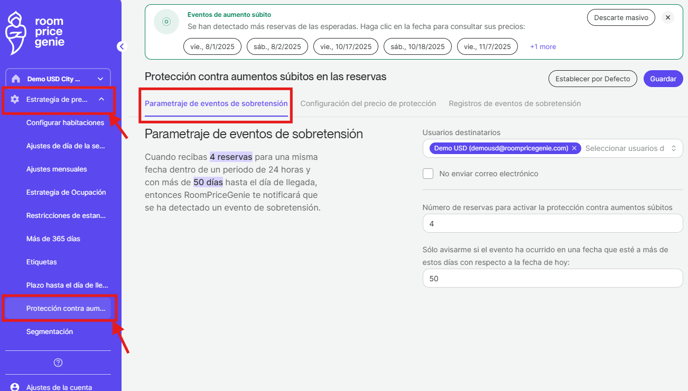Select Estrategia de Ocupación

pos(66,193)
